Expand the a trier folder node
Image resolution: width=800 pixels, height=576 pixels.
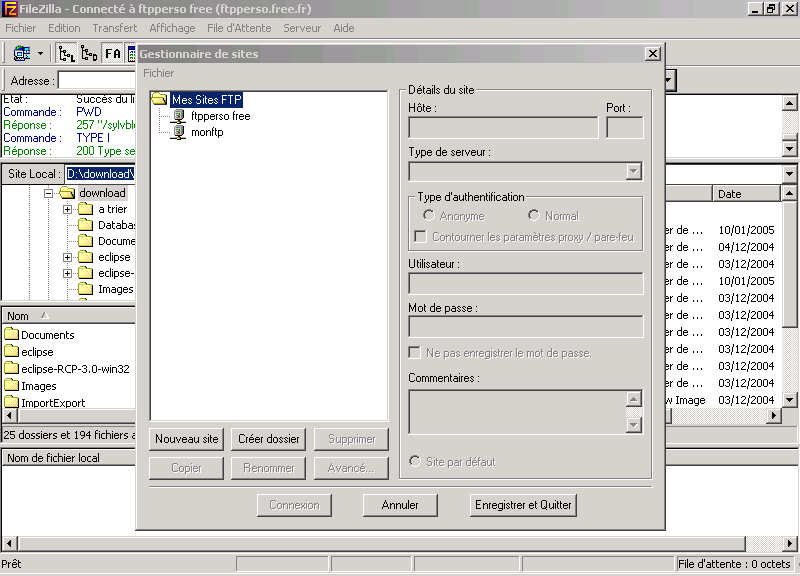(x=67, y=210)
